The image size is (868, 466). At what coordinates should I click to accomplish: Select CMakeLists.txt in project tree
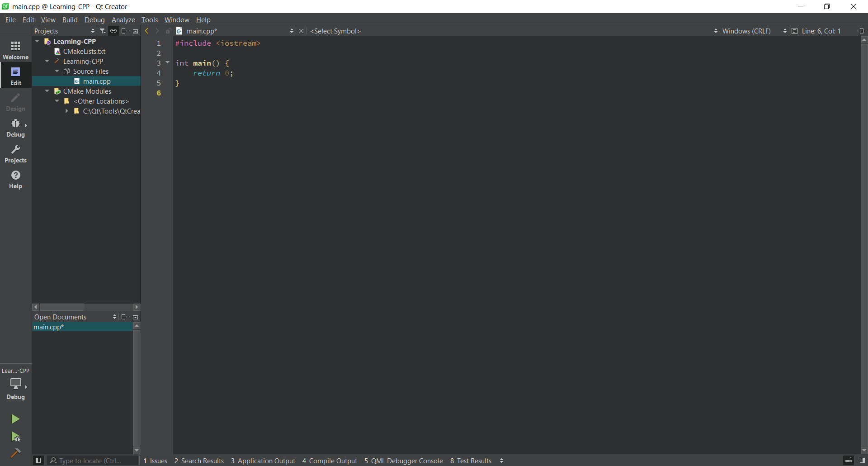click(84, 51)
